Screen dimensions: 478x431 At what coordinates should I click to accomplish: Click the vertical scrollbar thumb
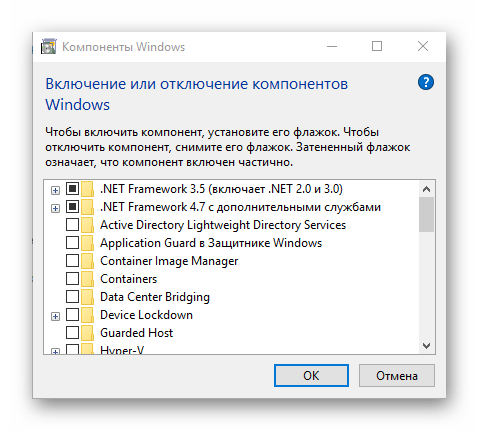[x=426, y=214]
